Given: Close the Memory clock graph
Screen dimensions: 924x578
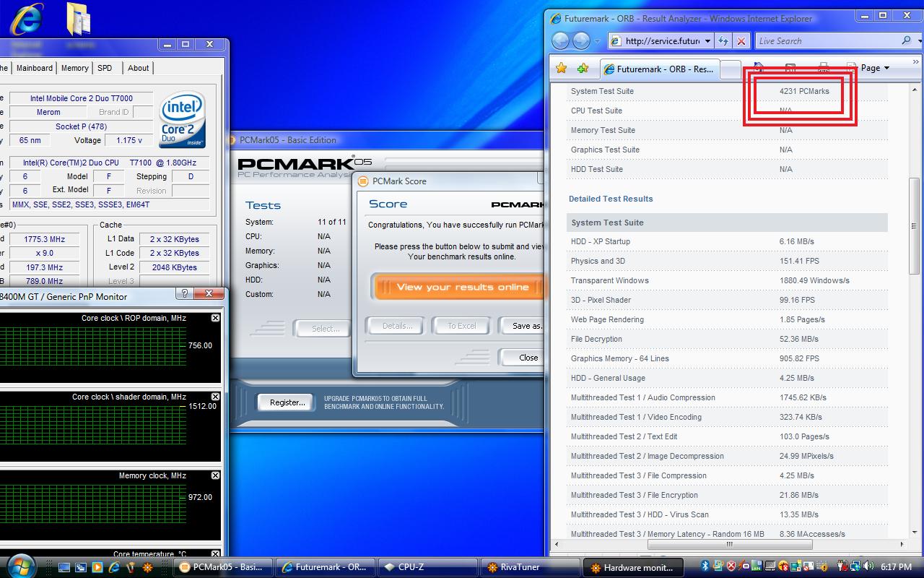Looking at the screenshot, I should click(x=215, y=475).
